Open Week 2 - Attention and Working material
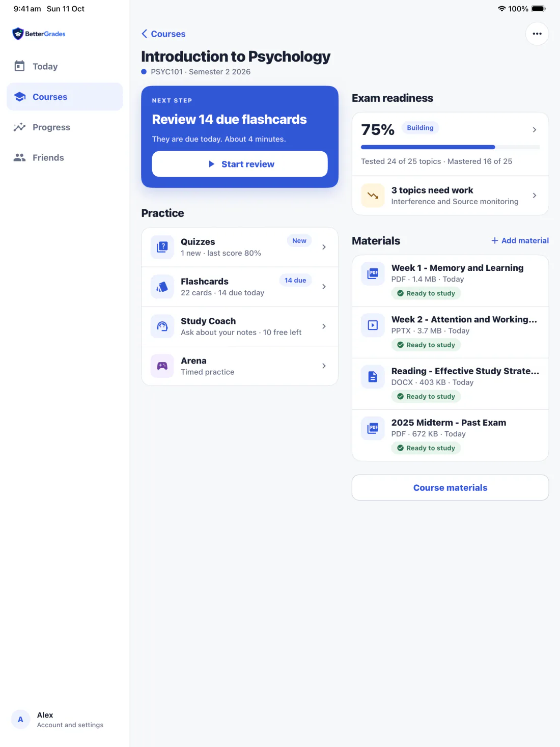560x747 pixels. point(450,333)
